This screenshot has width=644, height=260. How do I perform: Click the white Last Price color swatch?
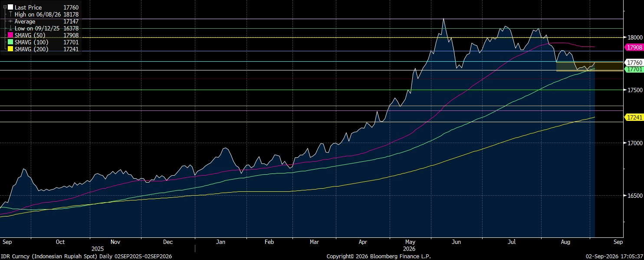pos(10,7)
